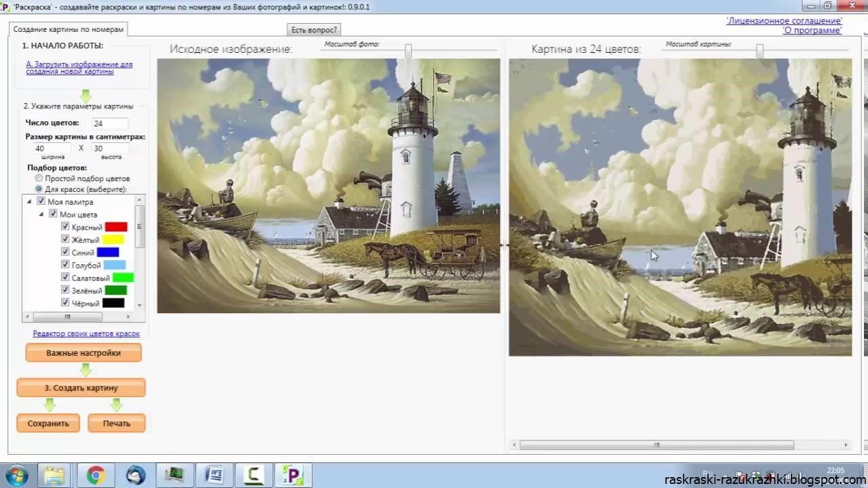Uncheck the Зелёный color checkbox
Viewport: 868px width, 488px height.
(x=65, y=290)
